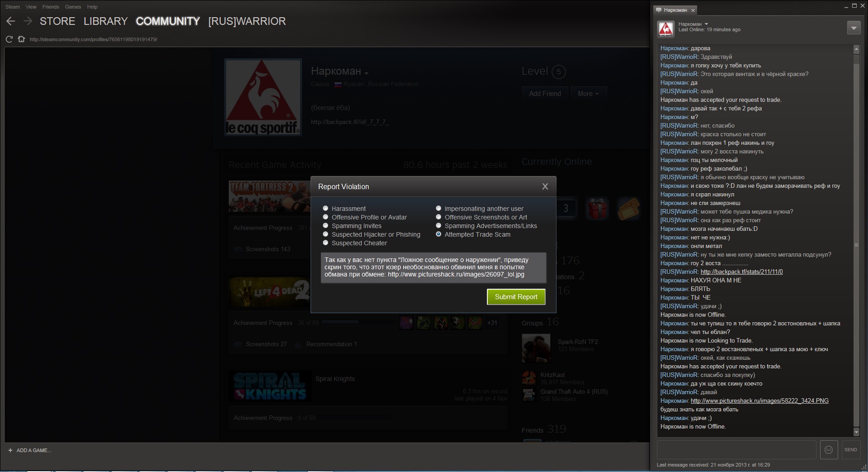
Task: Go forward with the right arrow
Action: pos(28,21)
